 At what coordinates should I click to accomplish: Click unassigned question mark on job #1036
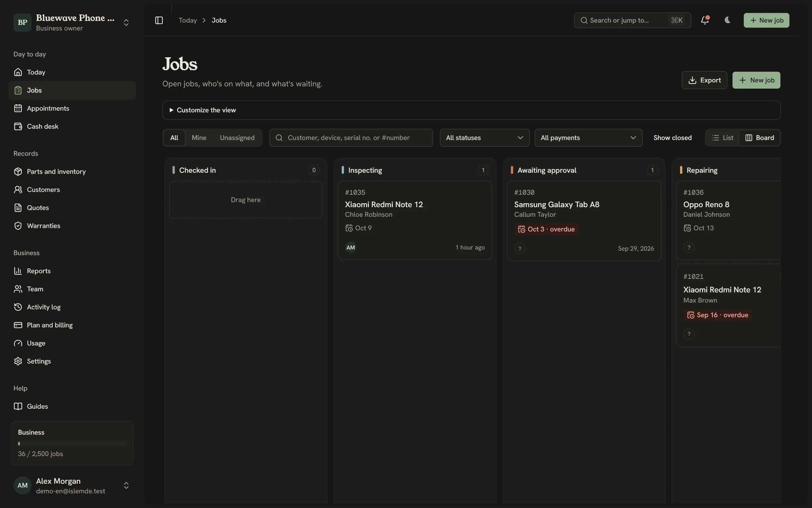(x=689, y=248)
